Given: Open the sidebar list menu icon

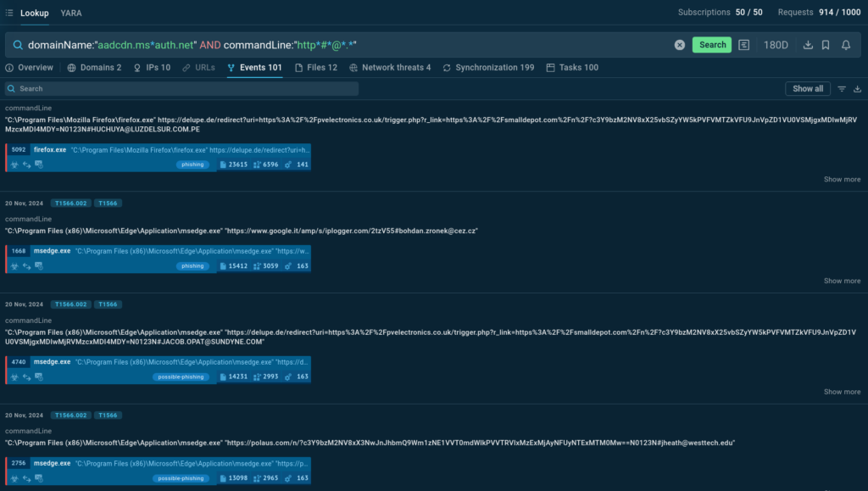Looking at the screenshot, I should tap(9, 13).
